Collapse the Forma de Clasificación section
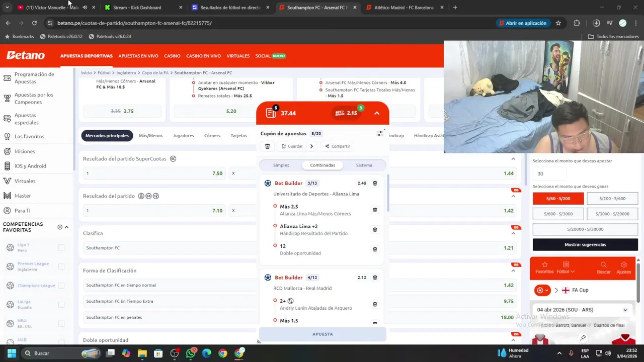The width and height of the screenshot is (644, 362). (513, 270)
